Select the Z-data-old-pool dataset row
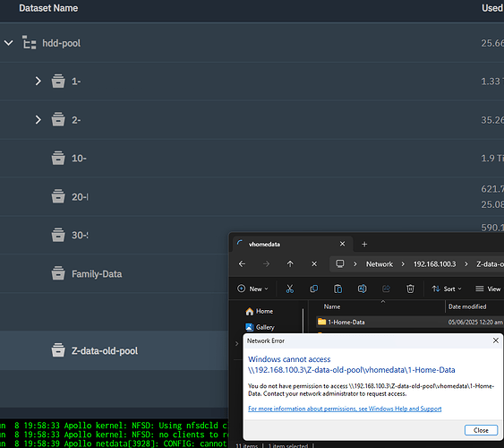 114,350
